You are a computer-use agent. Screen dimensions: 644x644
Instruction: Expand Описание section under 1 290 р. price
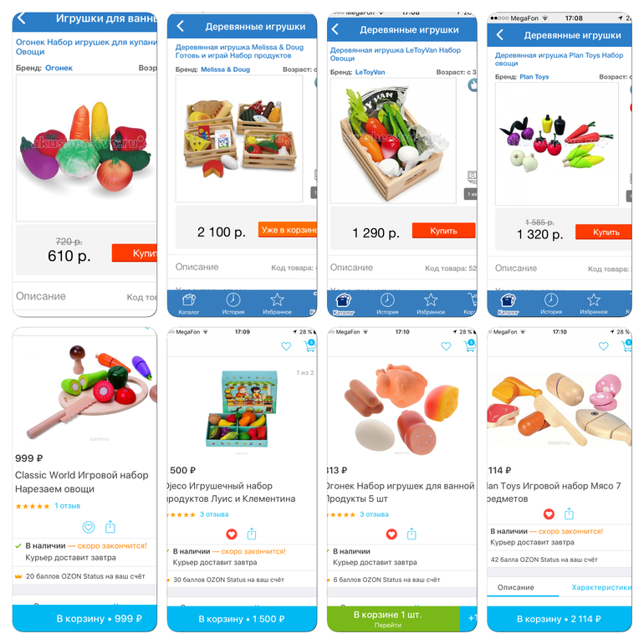[402, 268]
